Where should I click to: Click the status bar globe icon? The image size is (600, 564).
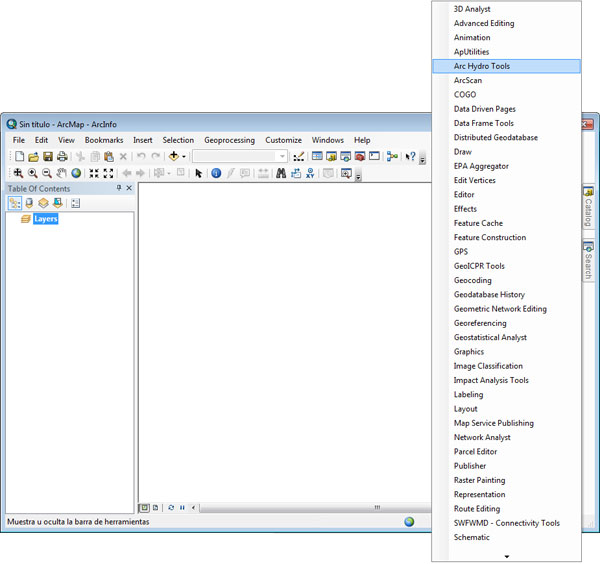tap(409, 521)
